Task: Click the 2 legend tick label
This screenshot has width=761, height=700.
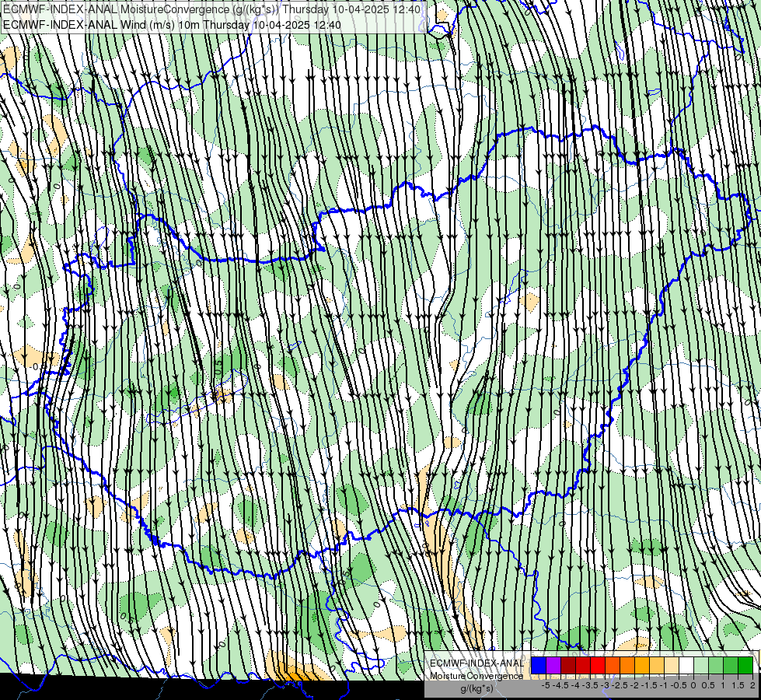Action: [752, 685]
